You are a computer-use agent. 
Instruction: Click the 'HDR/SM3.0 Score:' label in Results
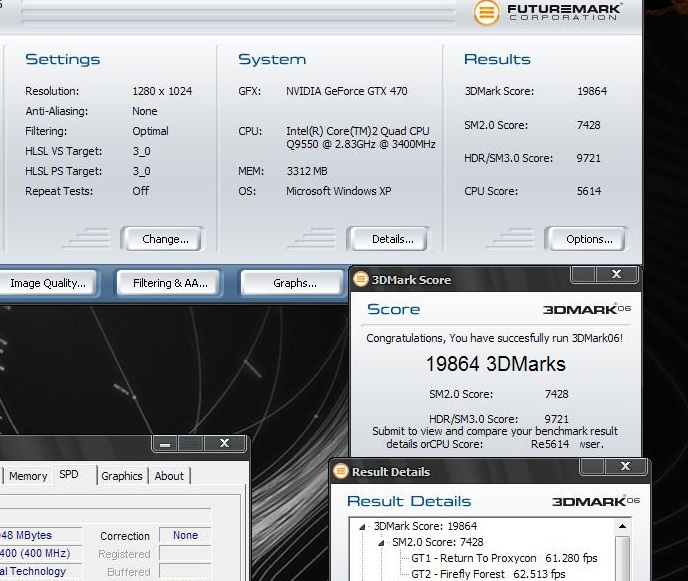509,158
